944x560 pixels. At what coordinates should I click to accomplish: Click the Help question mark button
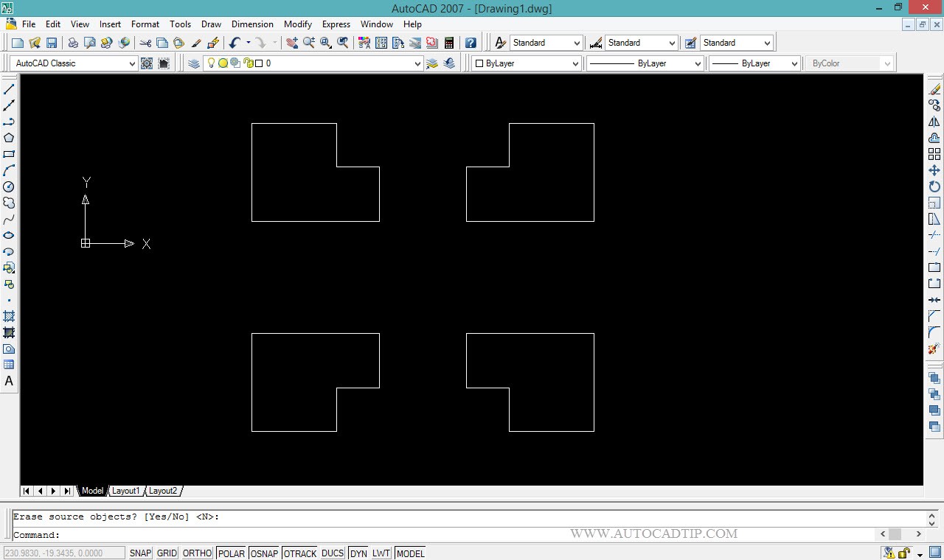[471, 43]
